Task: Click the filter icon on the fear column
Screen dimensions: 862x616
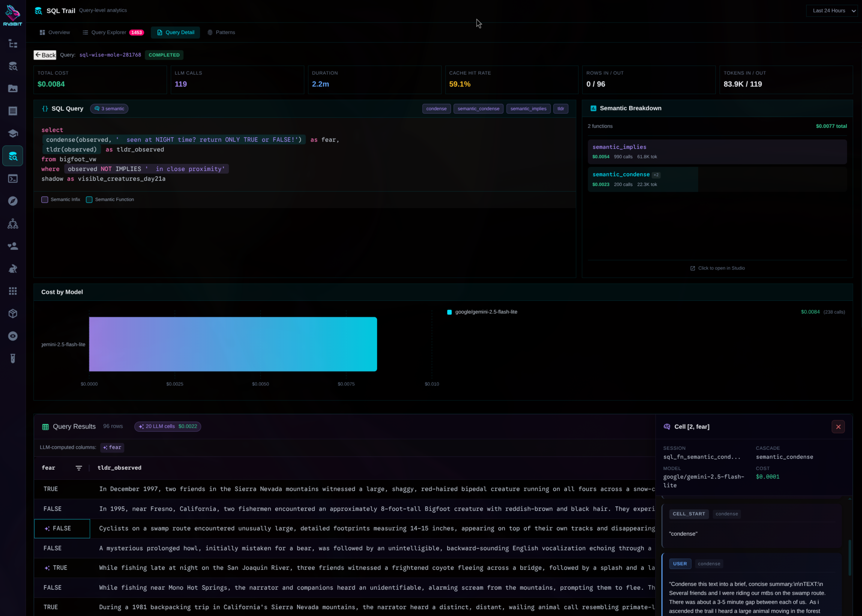Action: (79, 468)
